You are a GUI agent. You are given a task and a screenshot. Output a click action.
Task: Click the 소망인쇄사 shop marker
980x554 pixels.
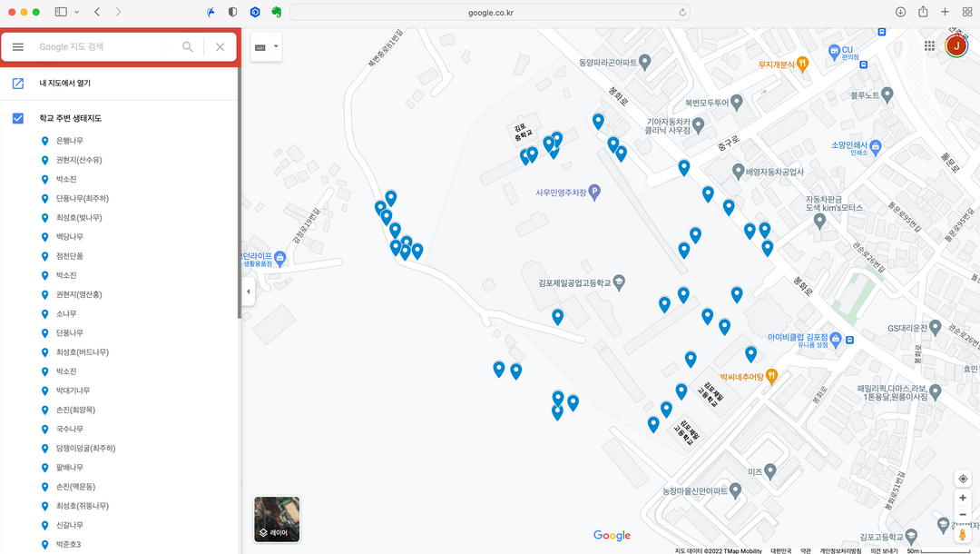pyautogui.click(x=875, y=147)
